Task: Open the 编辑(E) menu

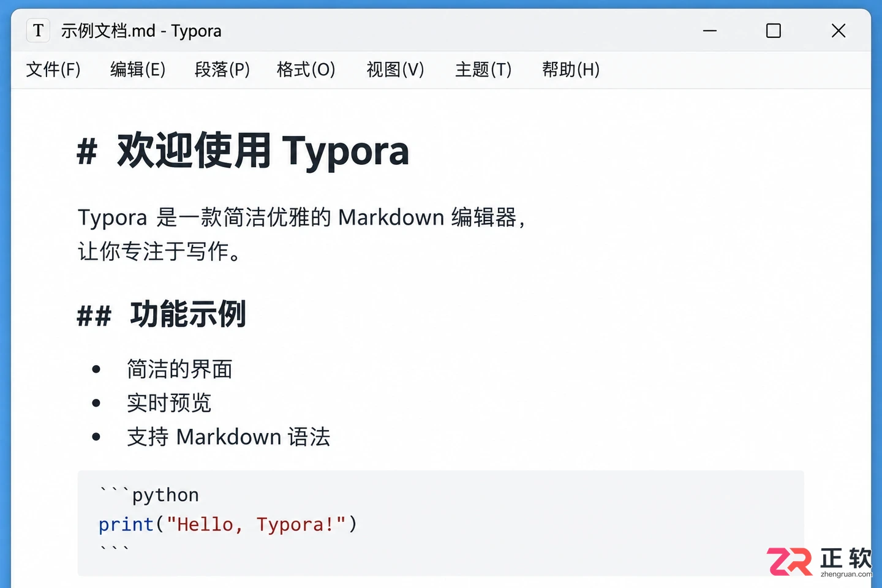Action: pos(138,70)
